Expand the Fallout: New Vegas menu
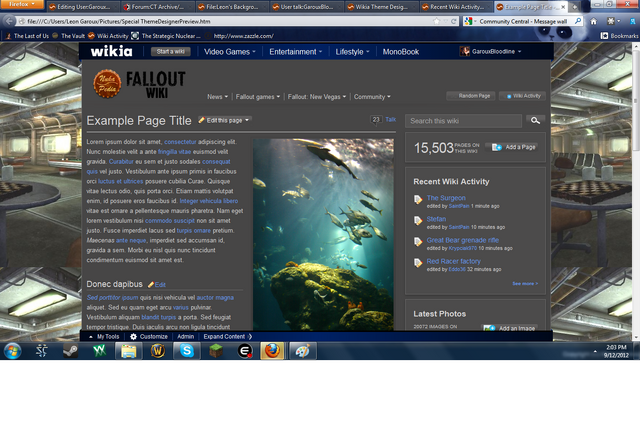 [317, 97]
